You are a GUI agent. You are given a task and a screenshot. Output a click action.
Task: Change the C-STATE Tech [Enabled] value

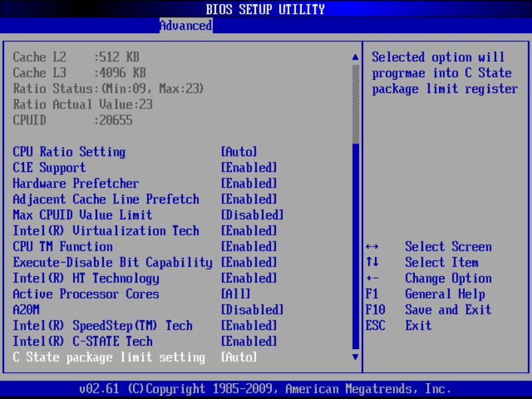(249, 341)
